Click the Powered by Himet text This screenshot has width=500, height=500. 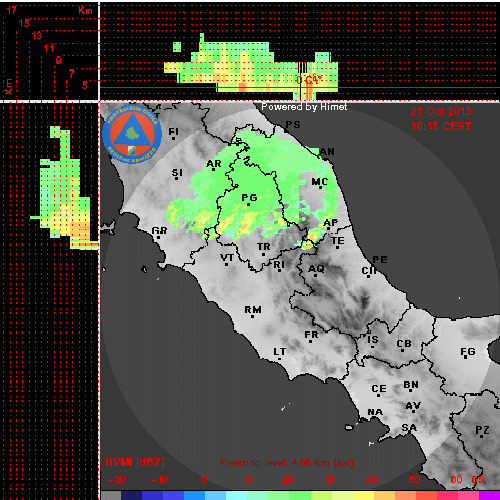coord(304,107)
